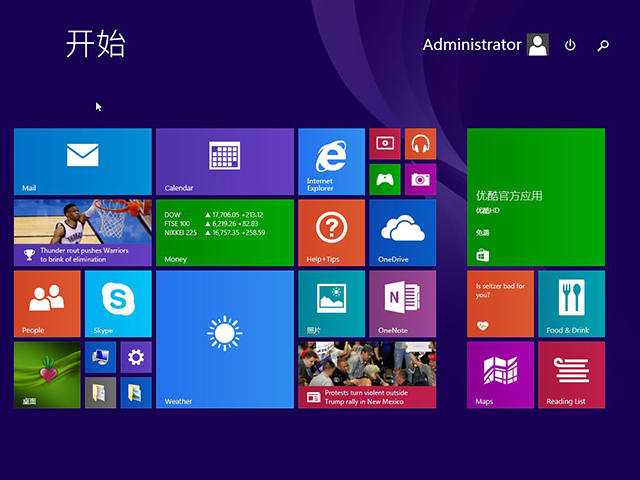Viewport: 640px width, 480px height.
Task: Click the Administrator user avatar picture
Action: pos(538,44)
